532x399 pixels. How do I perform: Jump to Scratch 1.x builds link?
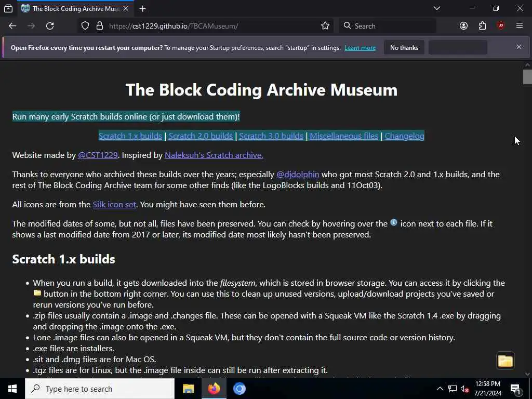[130, 136]
